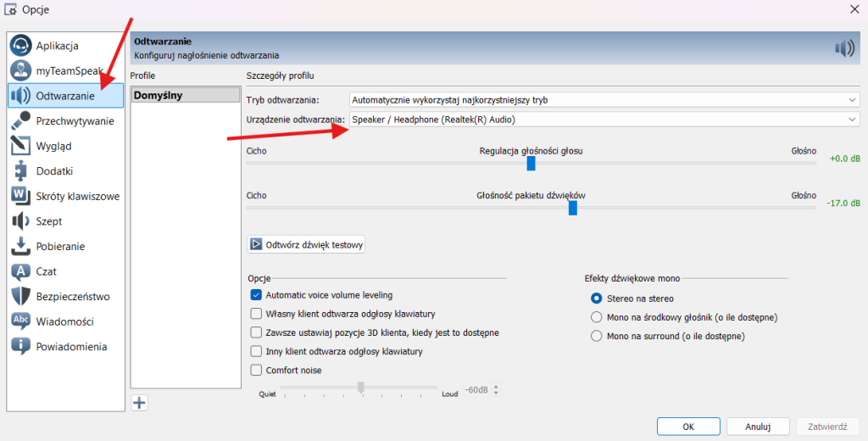Click the Regulacja głośności głosu slider handle
Viewport: 868px width, 441px height.
(531, 164)
